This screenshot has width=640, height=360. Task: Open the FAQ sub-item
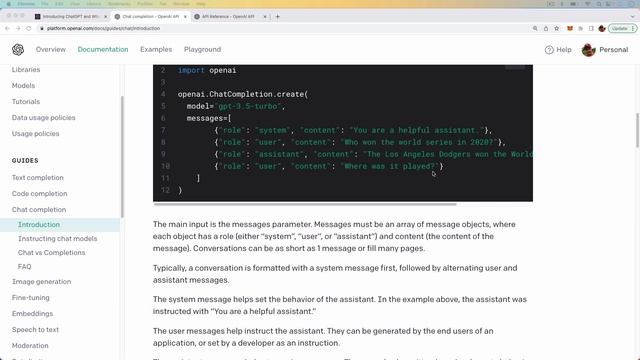(x=24, y=267)
